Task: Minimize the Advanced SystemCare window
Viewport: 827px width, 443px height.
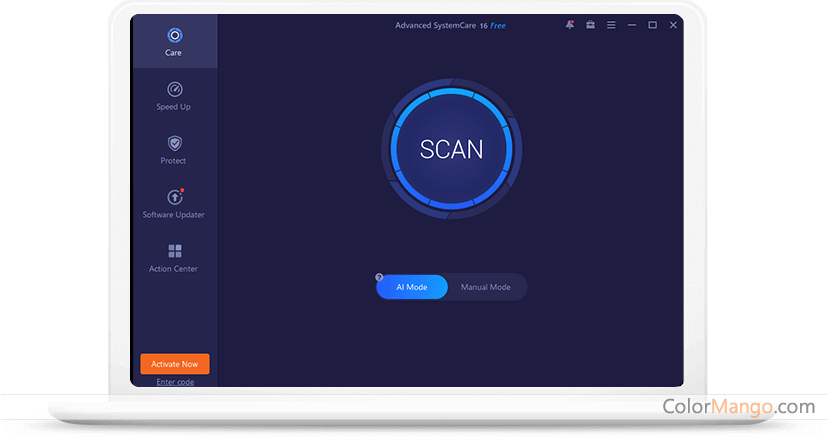Action: pyautogui.click(x=632, y=25)
